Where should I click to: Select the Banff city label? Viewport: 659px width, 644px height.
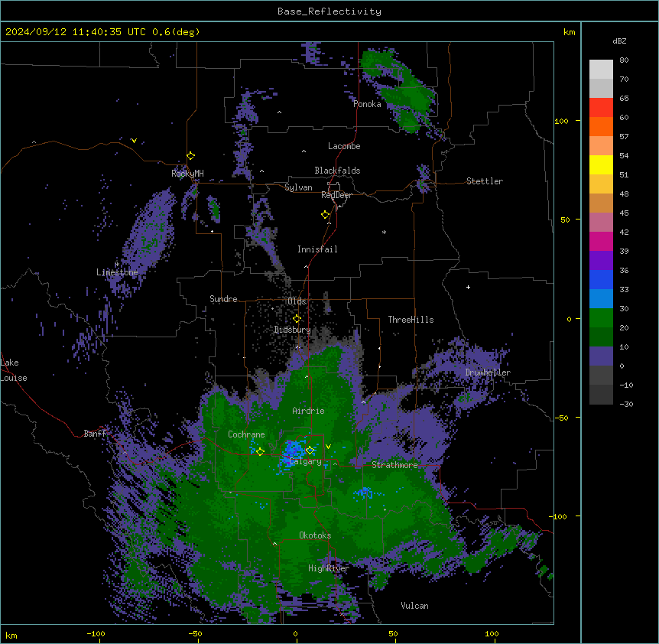point(95,434)
